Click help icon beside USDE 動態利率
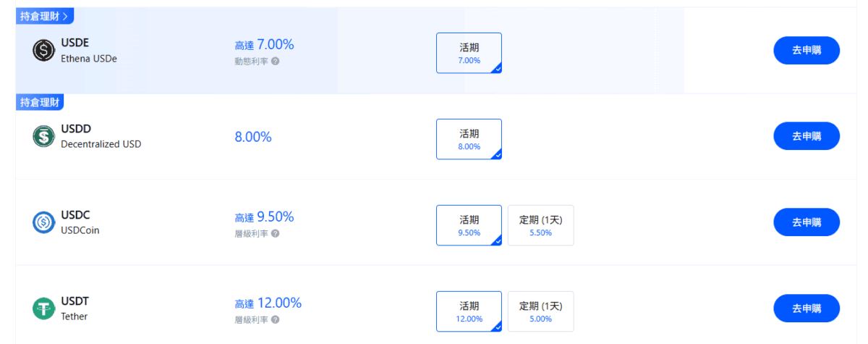This screenshot has width=868, height=344. click(x=275, y=62)
